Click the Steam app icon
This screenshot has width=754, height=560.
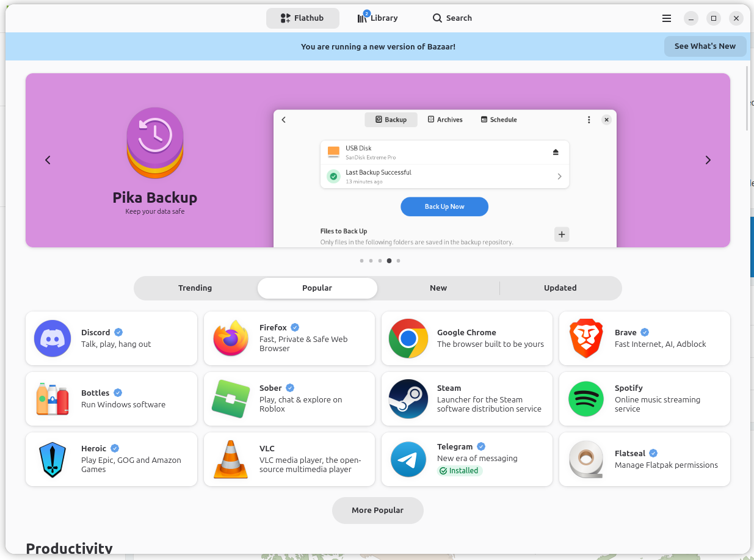tap(408, 399)
